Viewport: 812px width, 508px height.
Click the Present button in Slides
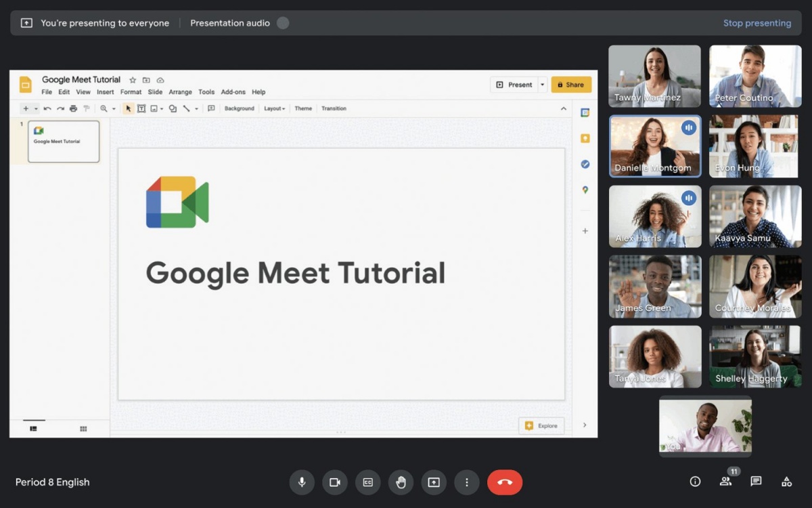[x=514, y=85]
